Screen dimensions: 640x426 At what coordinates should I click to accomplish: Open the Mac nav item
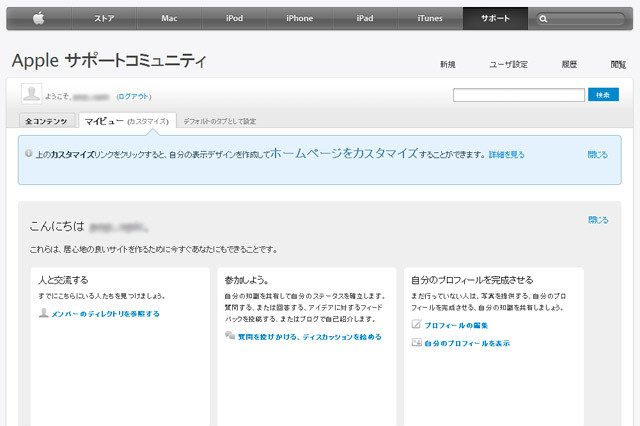click(169, 18)
